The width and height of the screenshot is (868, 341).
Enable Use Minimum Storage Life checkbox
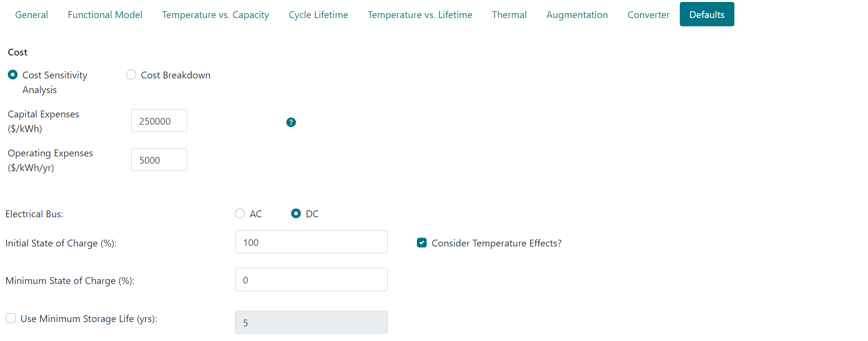[11, 319]
